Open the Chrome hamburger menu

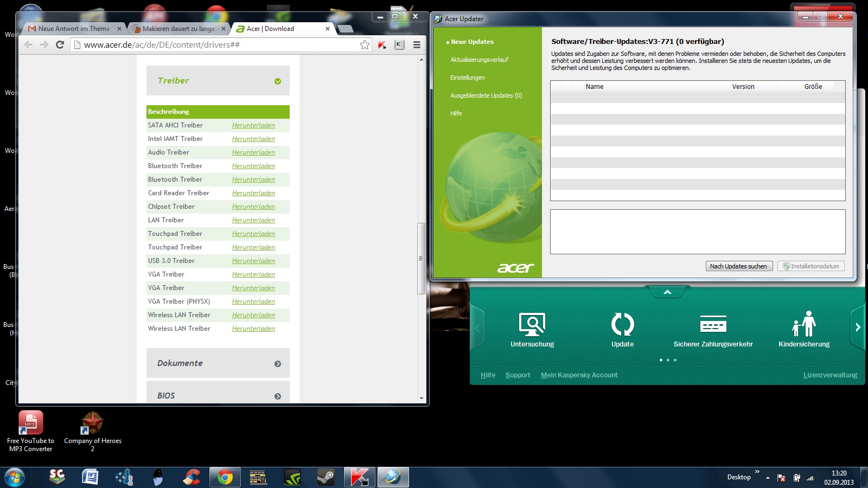click(417, 44)
